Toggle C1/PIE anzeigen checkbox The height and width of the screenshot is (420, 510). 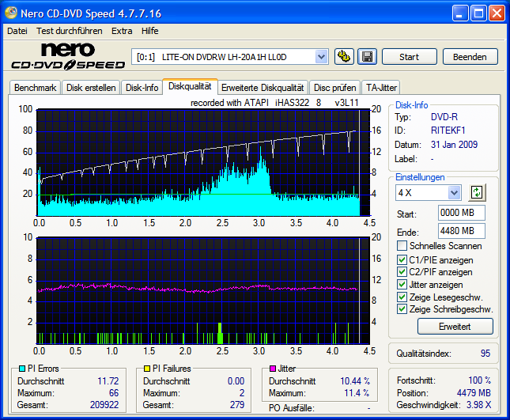pos(402,260)
